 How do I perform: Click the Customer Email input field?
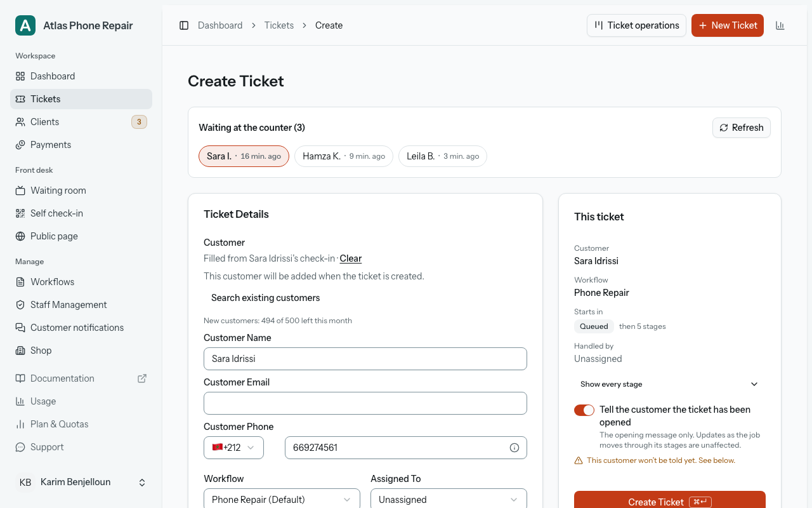tap(365, 403)
